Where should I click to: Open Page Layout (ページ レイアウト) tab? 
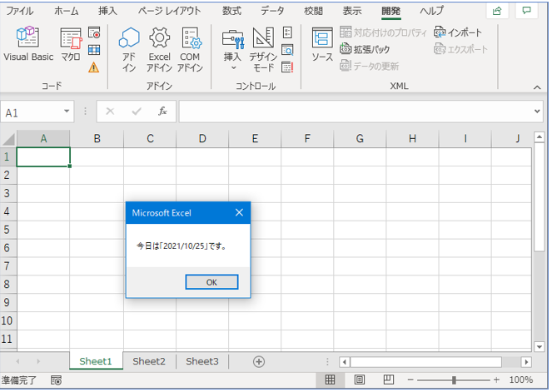click(169, 11)
